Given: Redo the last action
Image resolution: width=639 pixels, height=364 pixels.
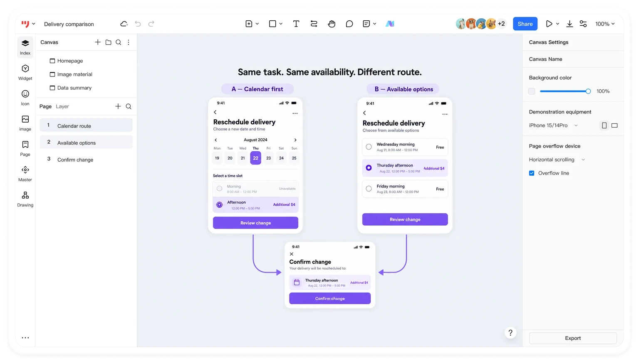Looking at the screenshot, I should pyautogui.click(x=151, y=24).
